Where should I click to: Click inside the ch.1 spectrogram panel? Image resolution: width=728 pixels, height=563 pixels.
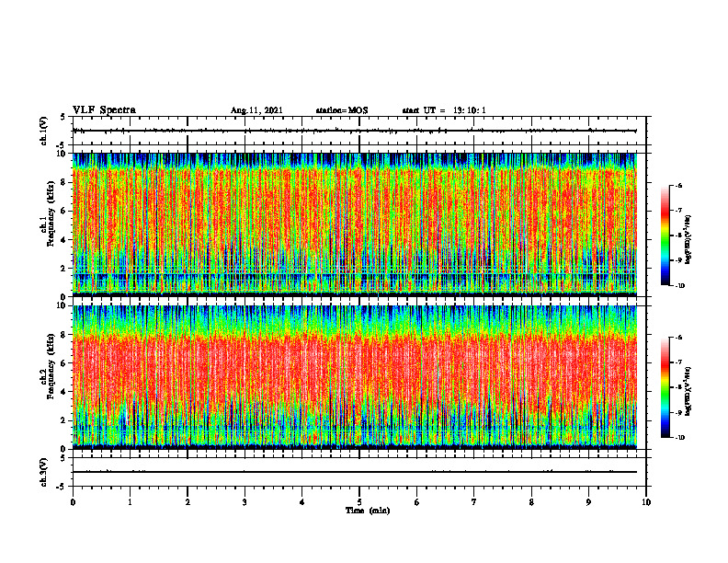click(355, 224)
